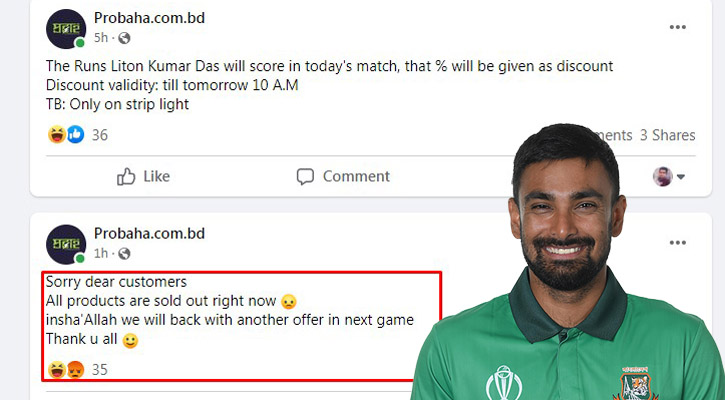Click the haha reaction emoji beside 36
This screenshot has height=400, width=725.
[x=56, y=135]
